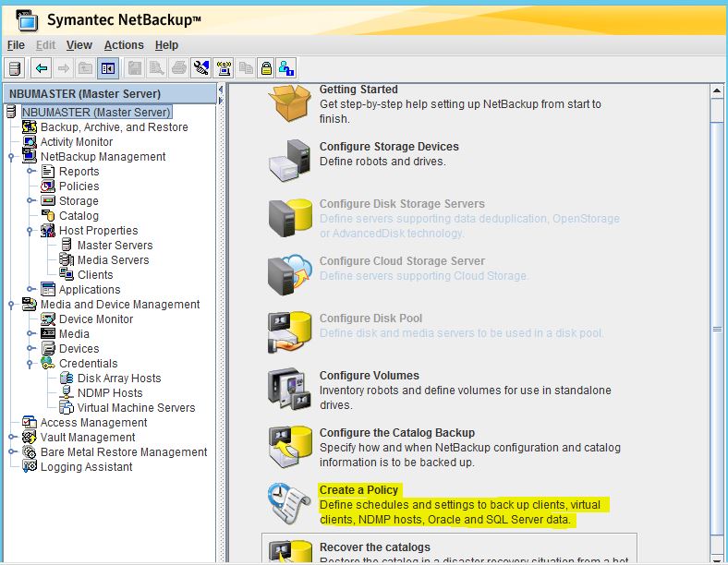Click the cyan back arrow in toolbar

[42, 68]
